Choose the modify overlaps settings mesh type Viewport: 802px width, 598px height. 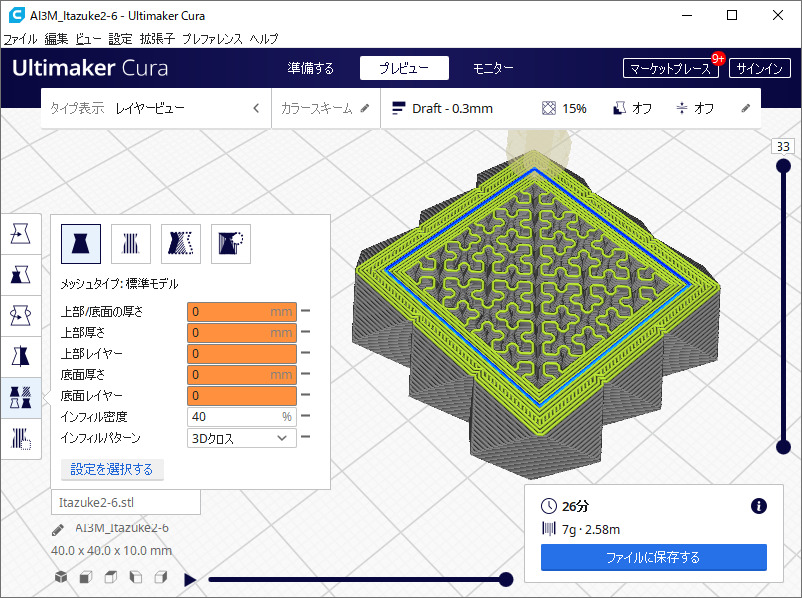coord(181,243)
